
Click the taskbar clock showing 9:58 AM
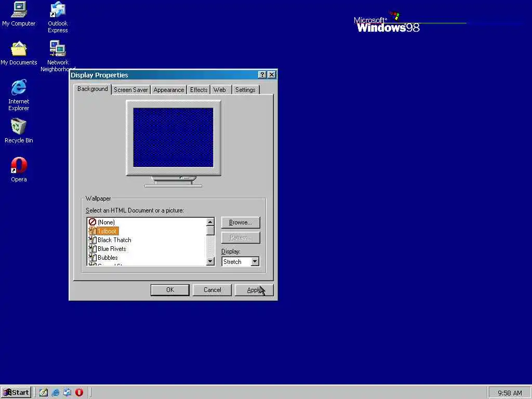pos(510,393)
